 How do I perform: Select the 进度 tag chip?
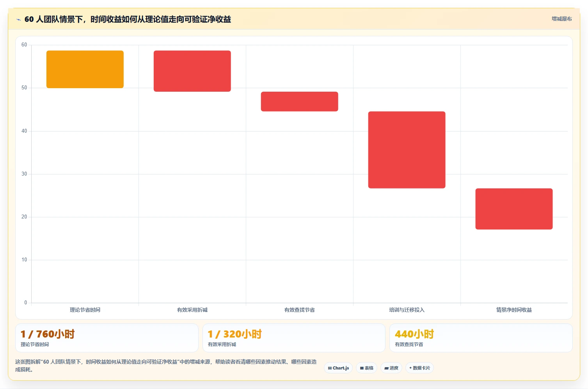[391, 368]
